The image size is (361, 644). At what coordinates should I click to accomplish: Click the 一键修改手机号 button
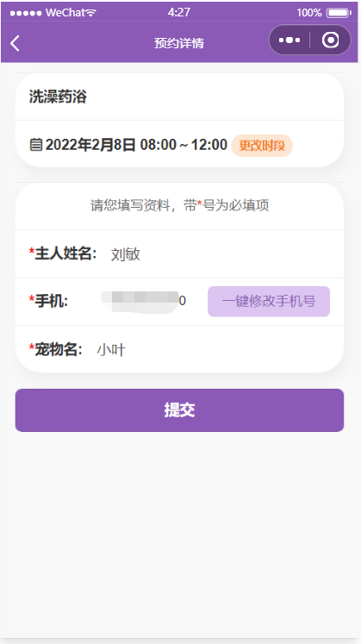point(269,302)
